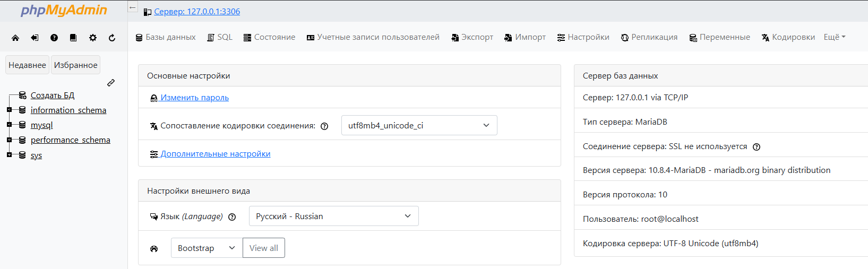
Task: Open the Настройки tab
Action: click(x=583, y=37)
